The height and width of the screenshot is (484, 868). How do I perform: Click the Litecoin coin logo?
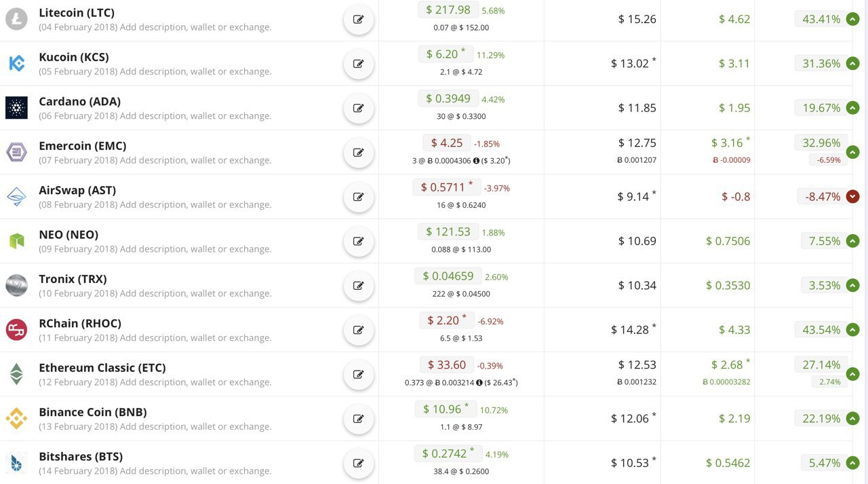[16, 19]
